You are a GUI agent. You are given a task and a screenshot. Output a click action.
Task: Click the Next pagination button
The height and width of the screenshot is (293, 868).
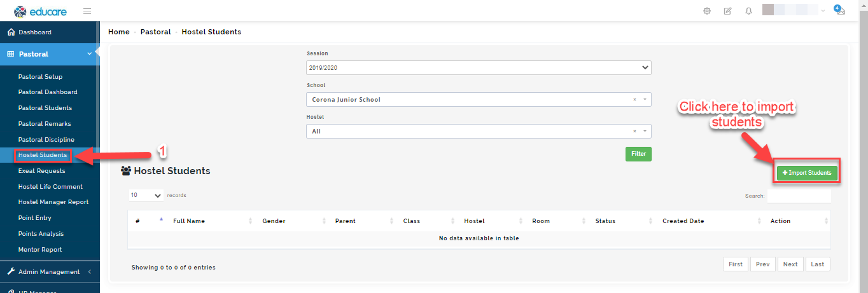coord(790,264)
